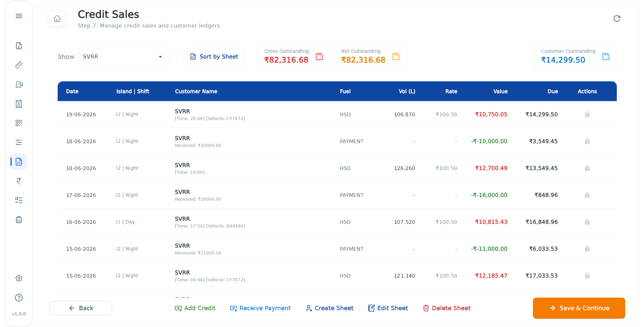
Task: Refresh the credit sales data
Action: (x=616, y=18)
